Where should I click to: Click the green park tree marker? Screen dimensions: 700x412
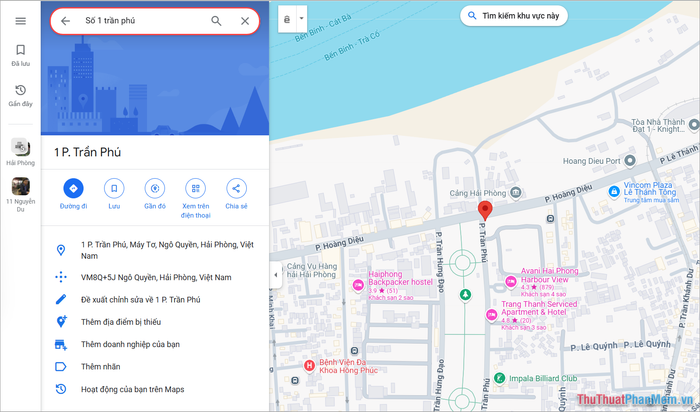tap(465, 295)
